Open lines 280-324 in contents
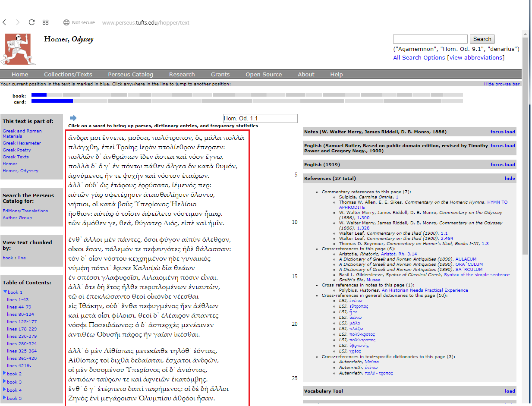 pos(22,343)
